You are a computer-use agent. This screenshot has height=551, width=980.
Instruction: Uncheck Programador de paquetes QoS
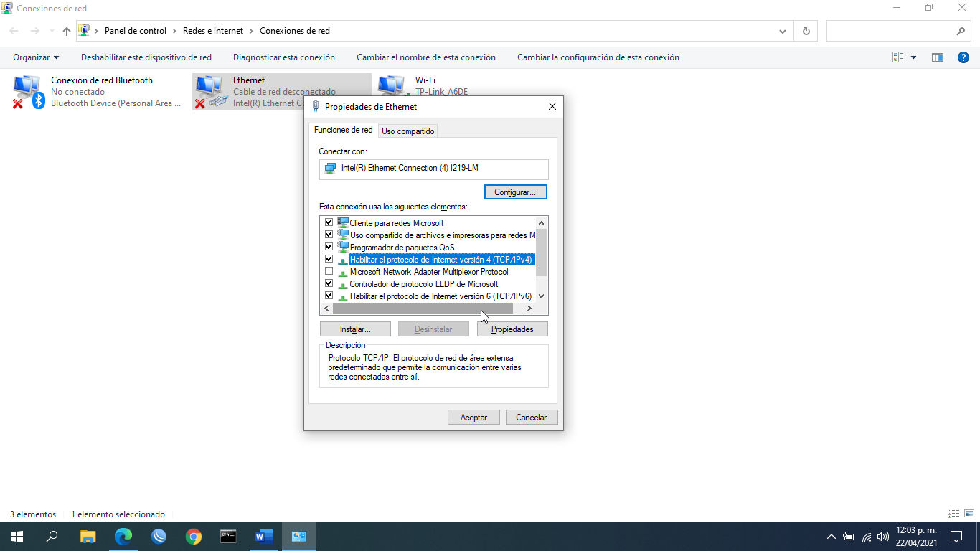[x=329, y=247]
